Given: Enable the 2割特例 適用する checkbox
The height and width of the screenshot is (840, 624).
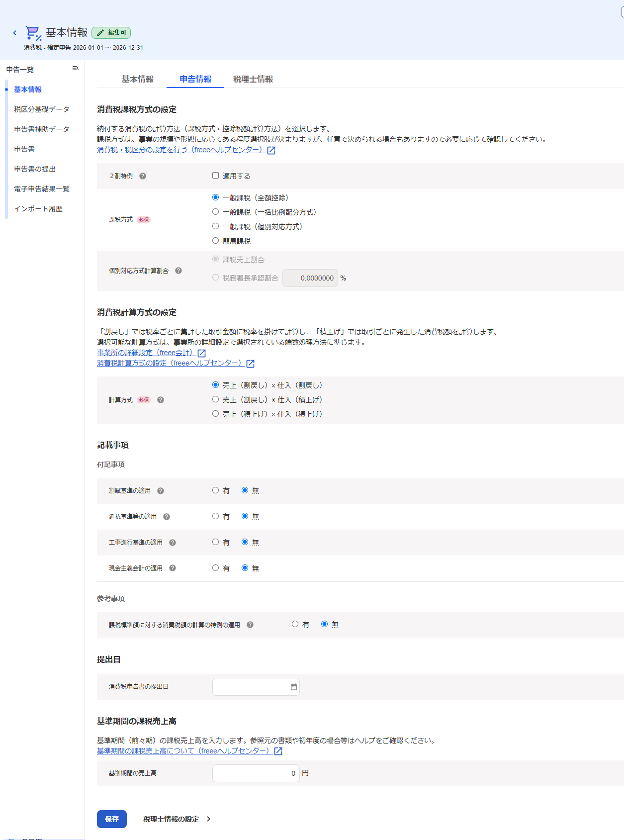Looking at the screenshot, I should tap(216, 176).
